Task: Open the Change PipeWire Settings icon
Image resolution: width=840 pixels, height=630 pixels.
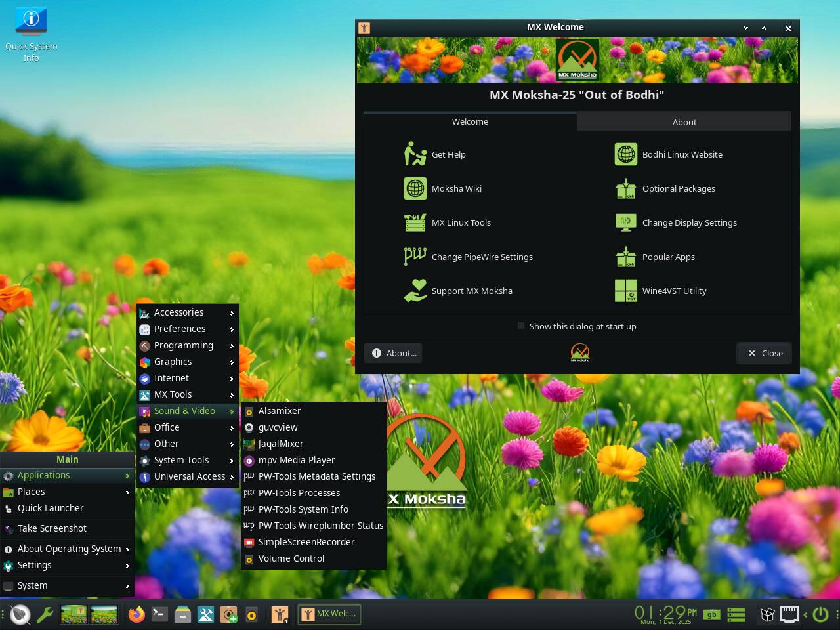Action: 415,257
